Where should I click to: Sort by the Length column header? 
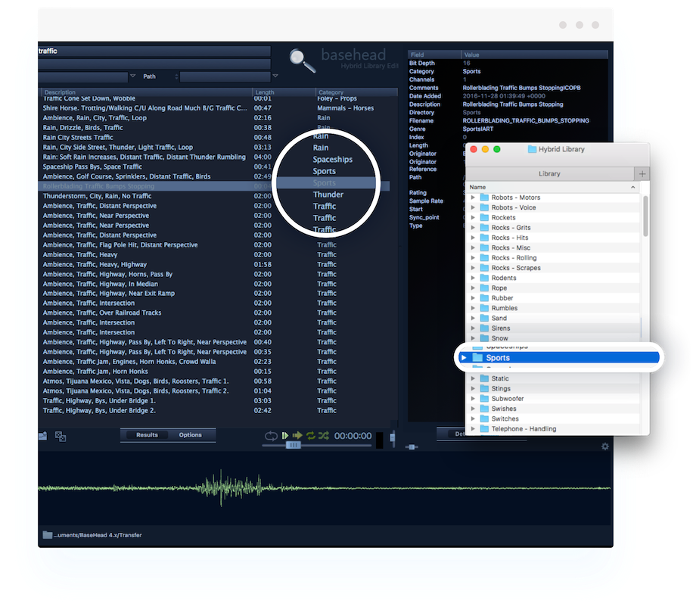[x=283, y=92]
